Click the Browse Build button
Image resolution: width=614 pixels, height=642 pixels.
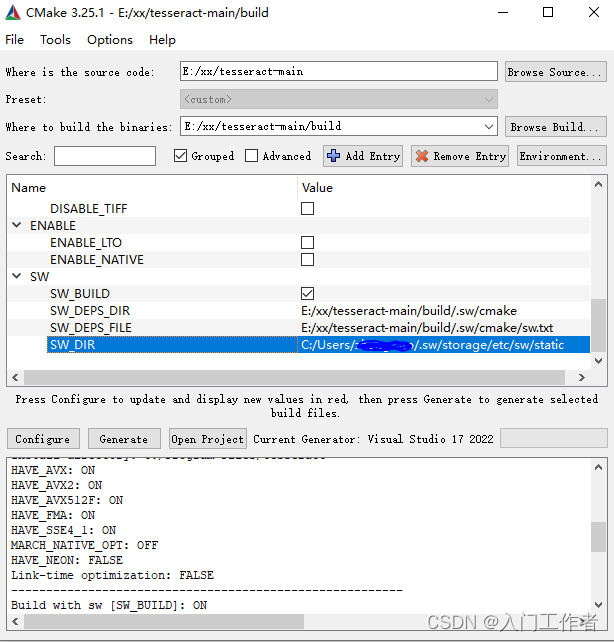click(x=555, y=127)
